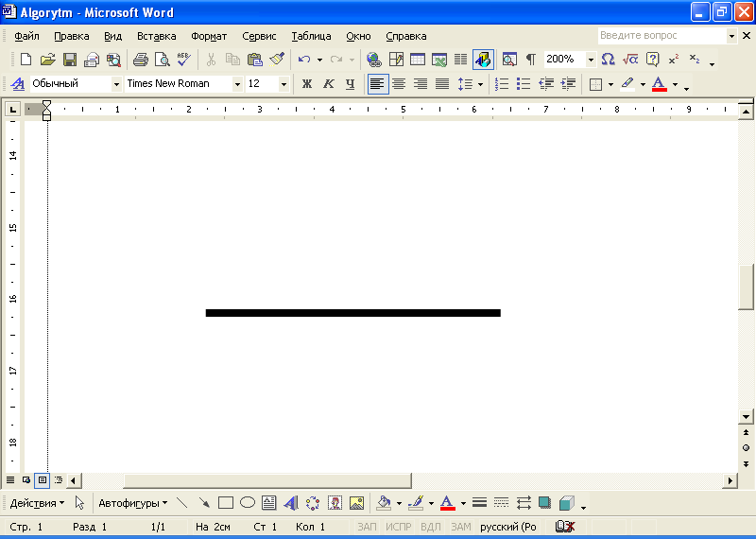Screen dimensions: 756x539
Task: Toggle nonprinting paragraph marks (¶)
Action: pyautogui.click(x=531, y=60)
